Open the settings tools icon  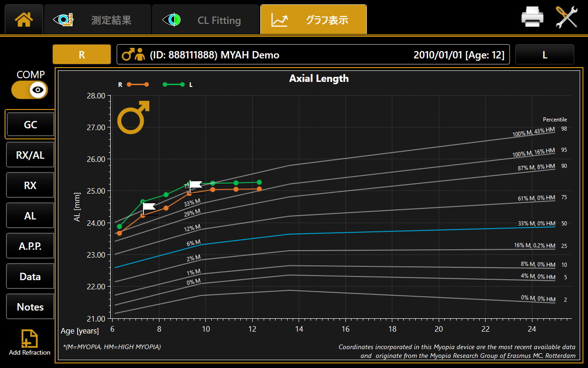566,17
